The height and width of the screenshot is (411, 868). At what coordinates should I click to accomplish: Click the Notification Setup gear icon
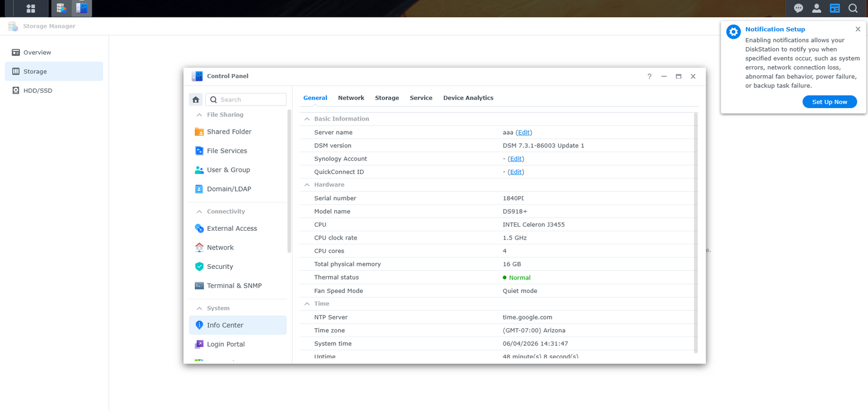733,32
